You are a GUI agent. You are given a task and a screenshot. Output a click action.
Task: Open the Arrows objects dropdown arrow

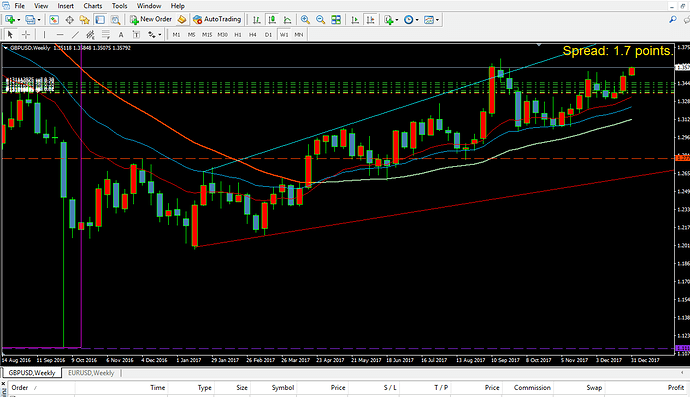click(x=160, y=34)
